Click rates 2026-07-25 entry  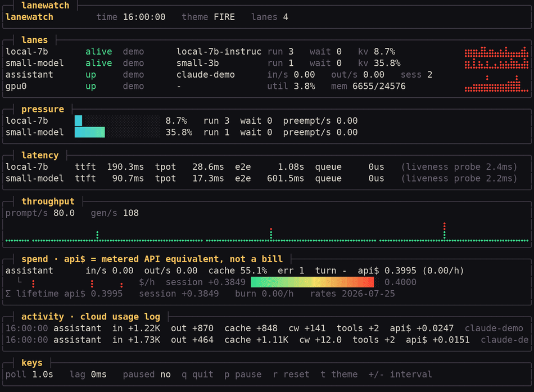pyautogui.click(x=352, y=294)
